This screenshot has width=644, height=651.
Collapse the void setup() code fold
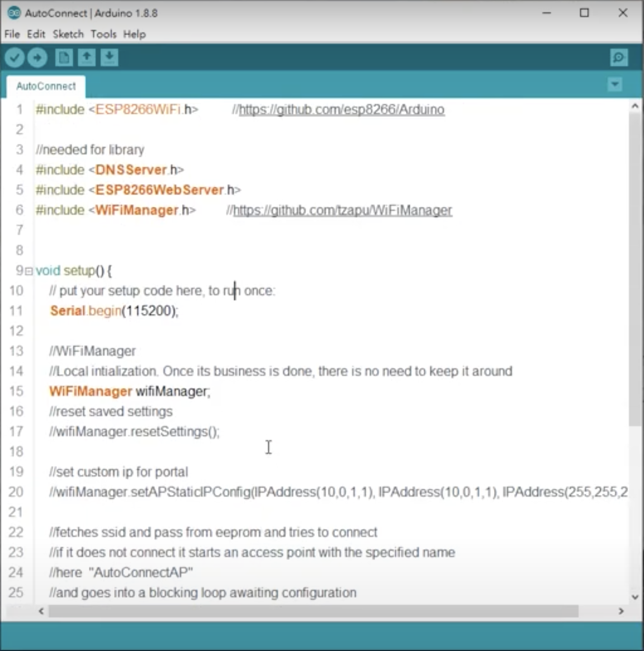[x=29, y=271]
